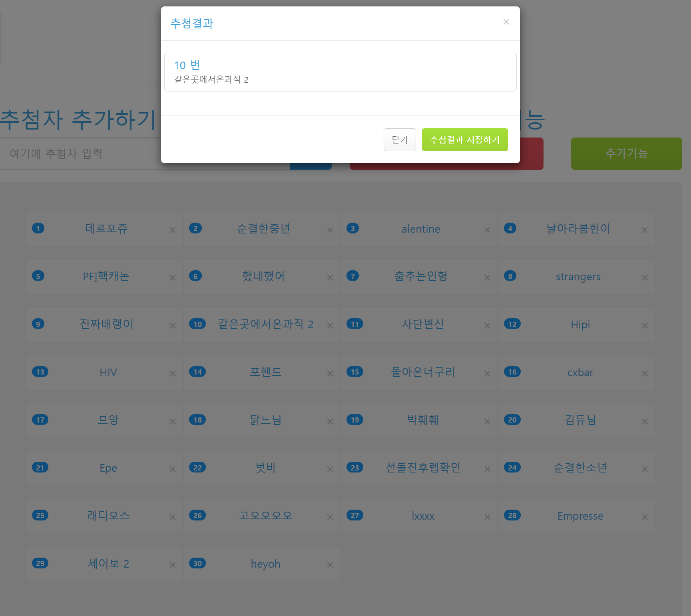
Task: Click the 닫기 button
Action: (400, 140)
